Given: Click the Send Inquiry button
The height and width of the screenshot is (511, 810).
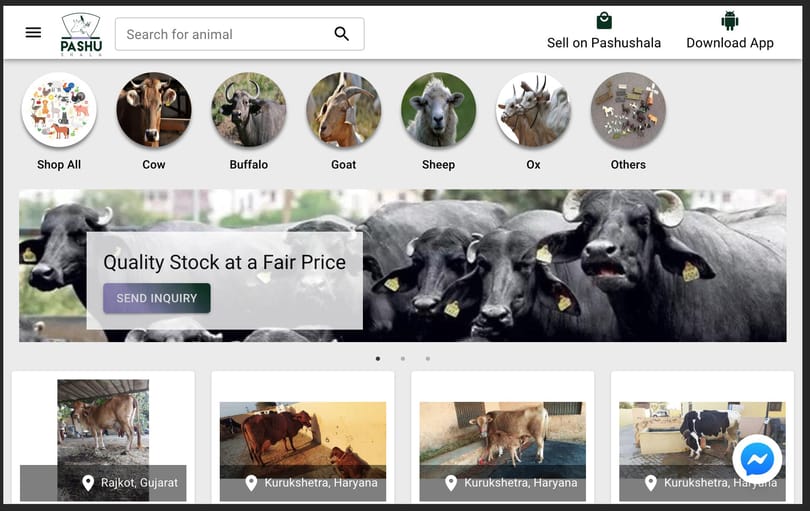Looking at the screenshot, I should 157,298.
